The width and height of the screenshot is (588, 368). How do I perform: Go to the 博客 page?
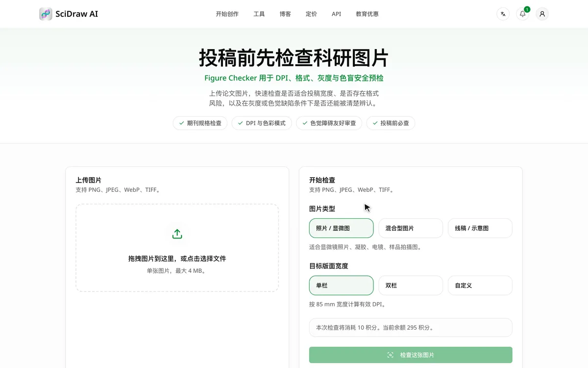click(x=285, y=14)
